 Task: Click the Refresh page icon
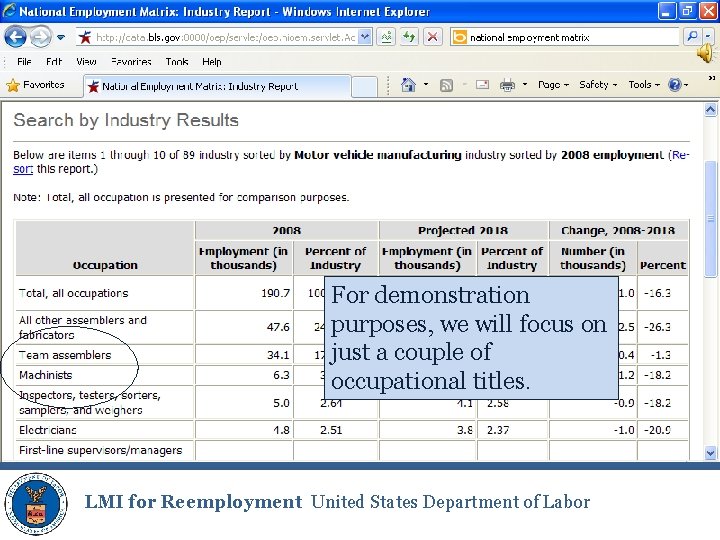pyautogui.click(x=409, y=37)
